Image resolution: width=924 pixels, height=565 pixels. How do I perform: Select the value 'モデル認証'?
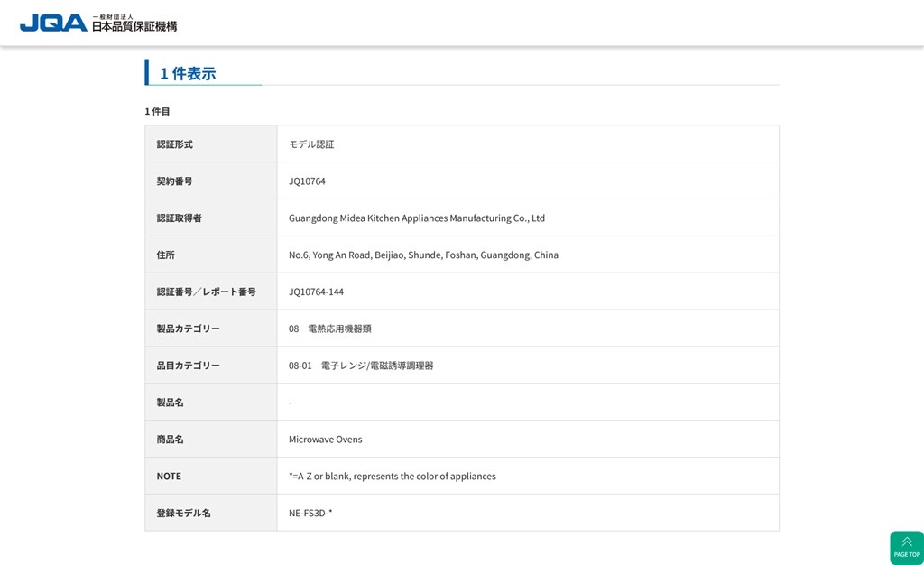click(x=311, y=144)
